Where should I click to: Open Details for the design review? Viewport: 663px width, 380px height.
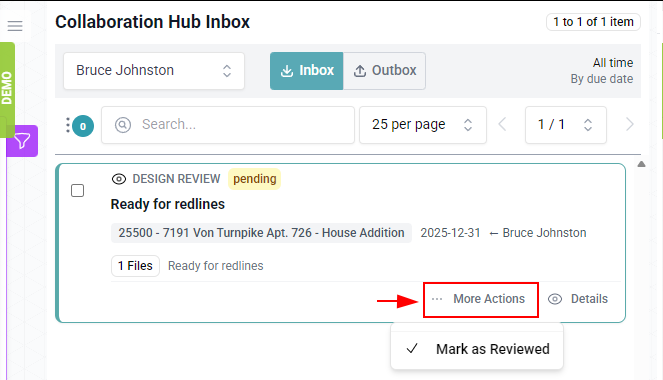click(x=578, y=299)
